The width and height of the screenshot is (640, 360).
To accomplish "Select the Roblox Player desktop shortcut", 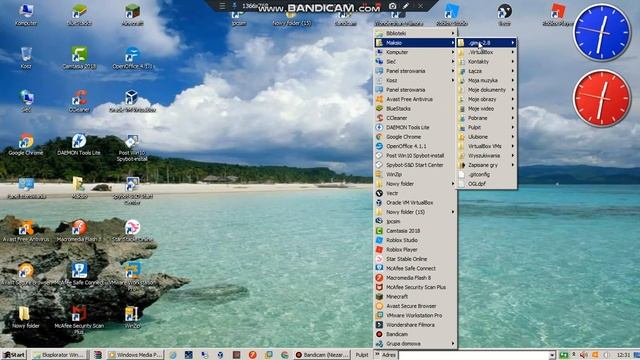I will coord(558,16).
